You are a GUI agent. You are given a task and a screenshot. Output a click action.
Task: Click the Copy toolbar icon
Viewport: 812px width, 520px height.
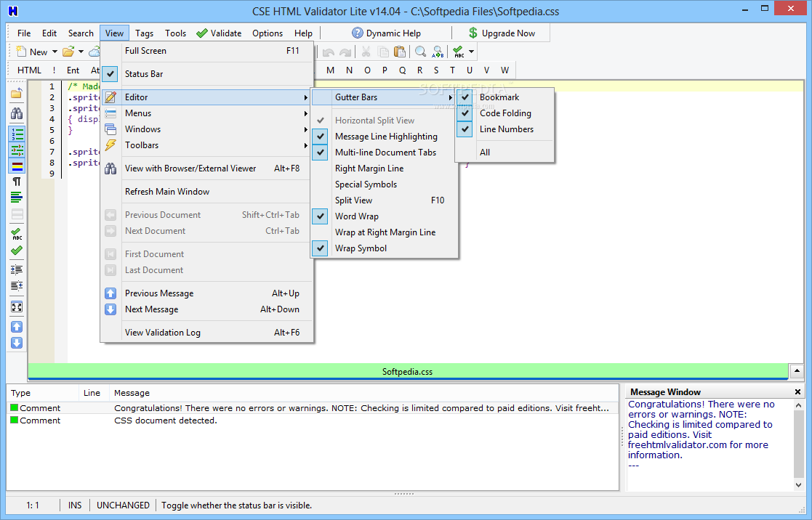pos(383,52)
